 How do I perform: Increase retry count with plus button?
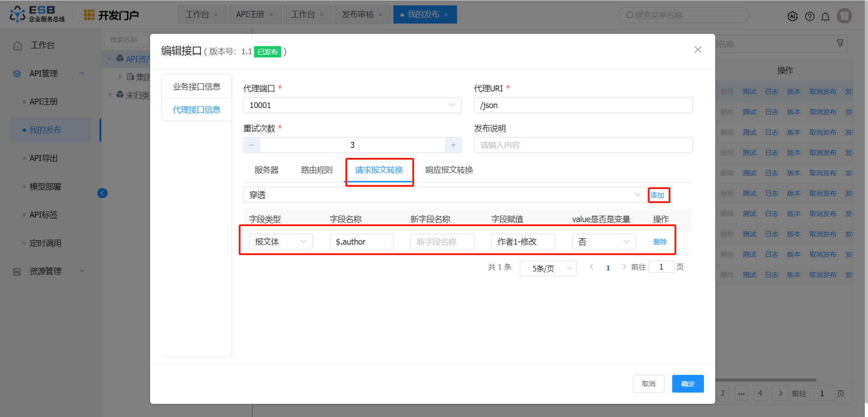453,145
